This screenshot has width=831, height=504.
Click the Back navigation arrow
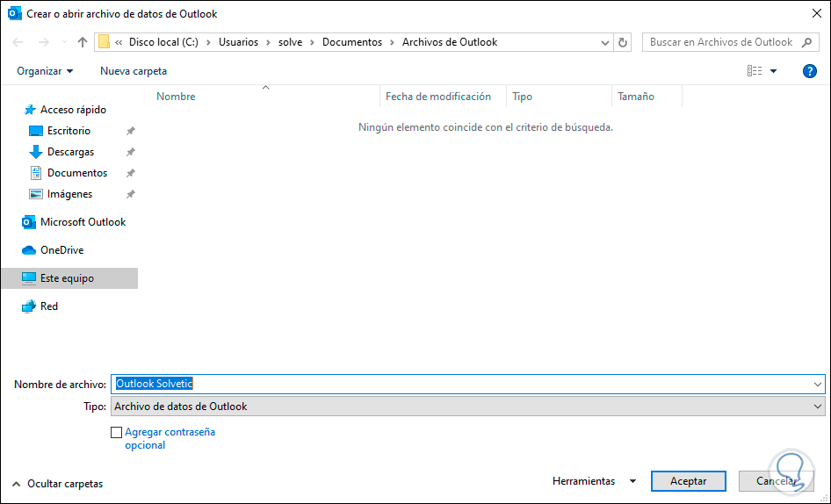click(18, 42)
